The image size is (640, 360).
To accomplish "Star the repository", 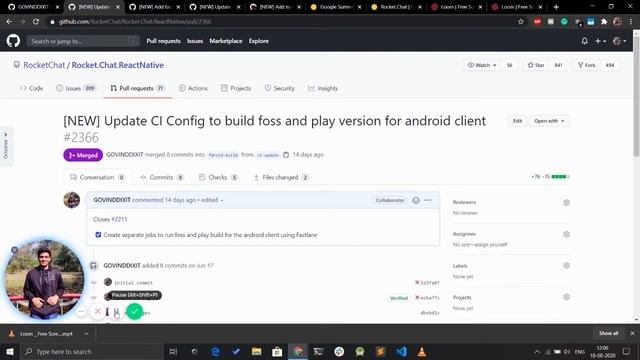I will point(536,65).
